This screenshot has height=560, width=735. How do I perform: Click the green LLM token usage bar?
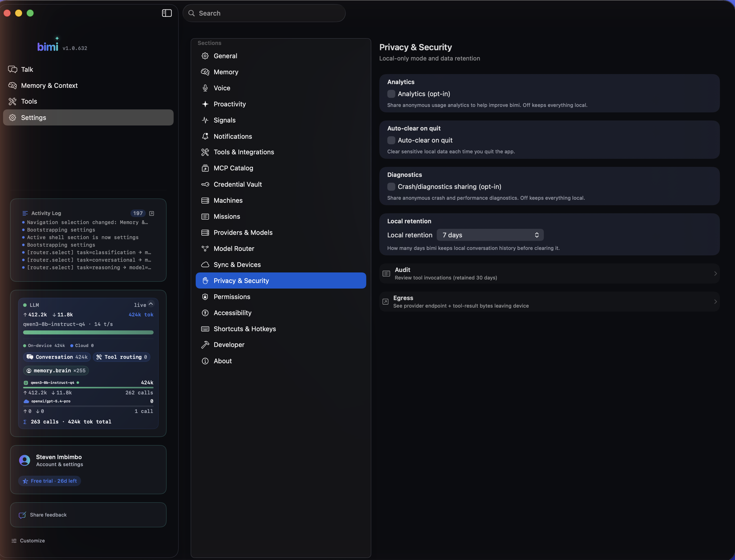88,332
